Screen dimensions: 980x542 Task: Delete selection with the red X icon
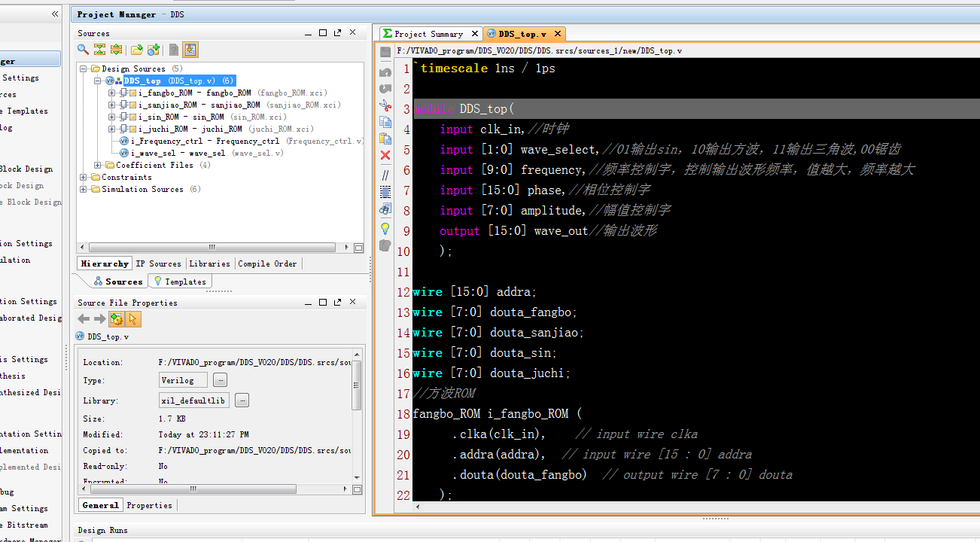pyautogui.click(x=385, y=156)
